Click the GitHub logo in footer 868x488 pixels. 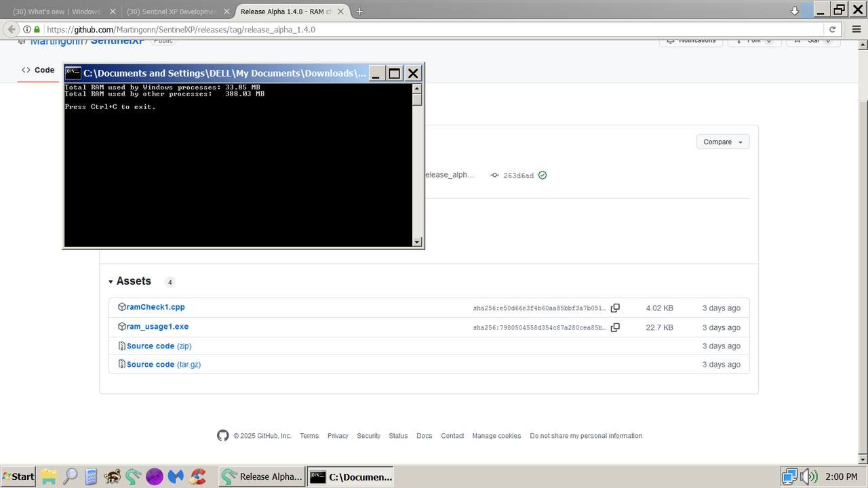pos(223,435)
